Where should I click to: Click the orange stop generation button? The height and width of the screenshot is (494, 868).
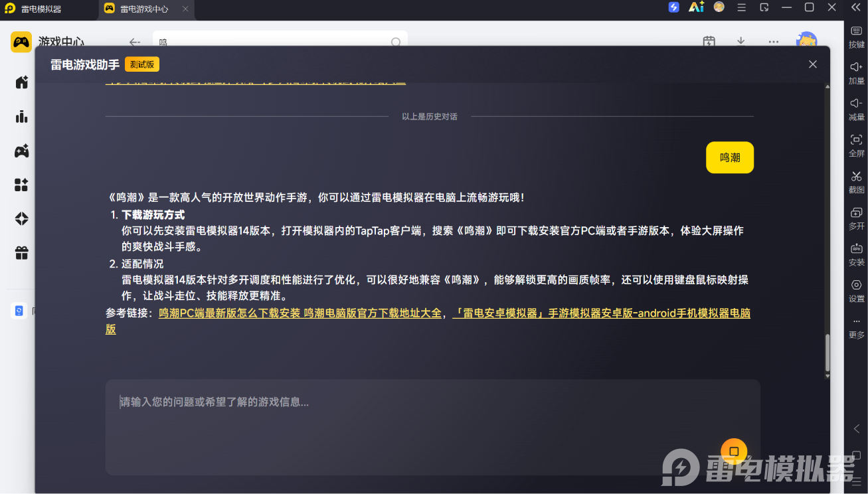click(734, 452)
